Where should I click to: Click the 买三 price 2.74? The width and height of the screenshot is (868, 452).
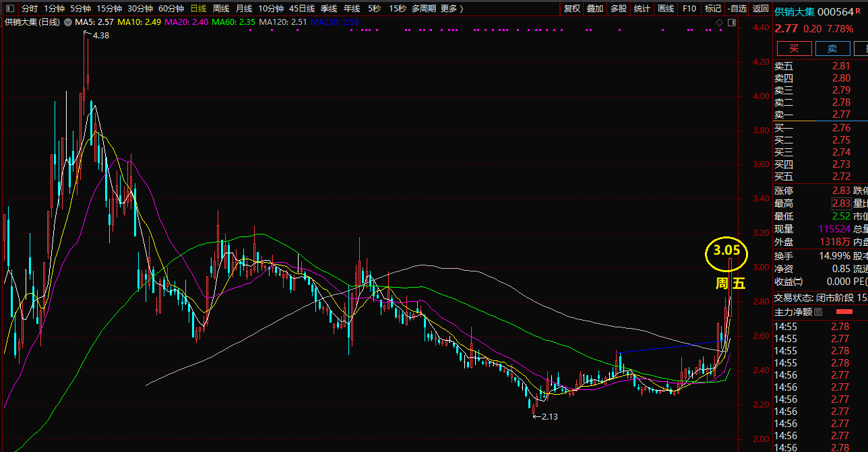point(841,152)
